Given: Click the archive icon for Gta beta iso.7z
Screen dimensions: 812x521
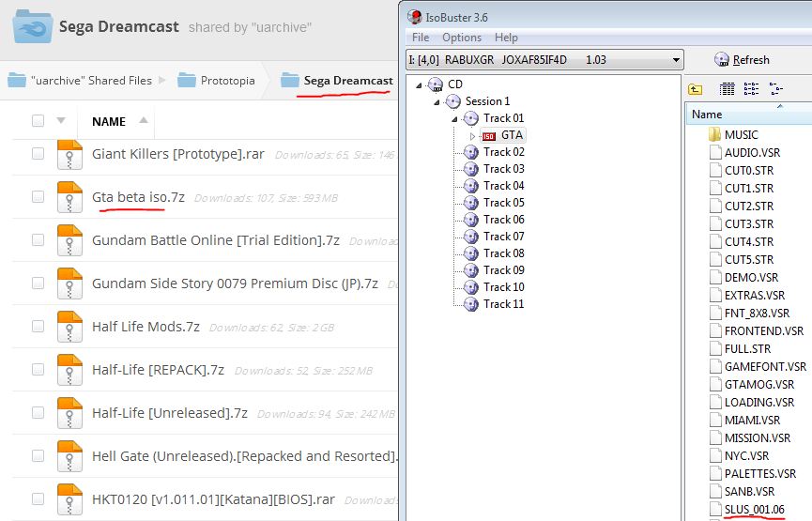Looking at the screenshot, I should [69, 197].
